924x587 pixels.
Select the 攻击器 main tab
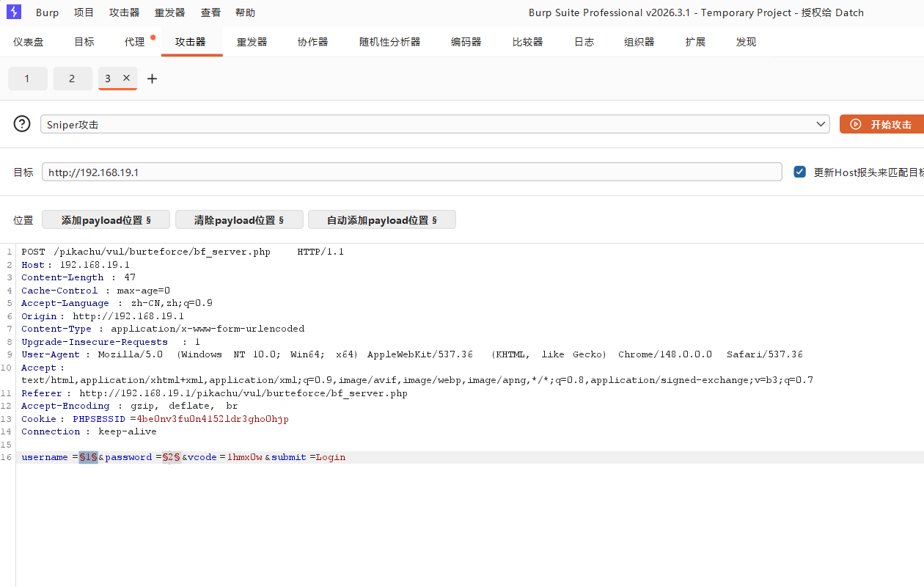point(191,42)
